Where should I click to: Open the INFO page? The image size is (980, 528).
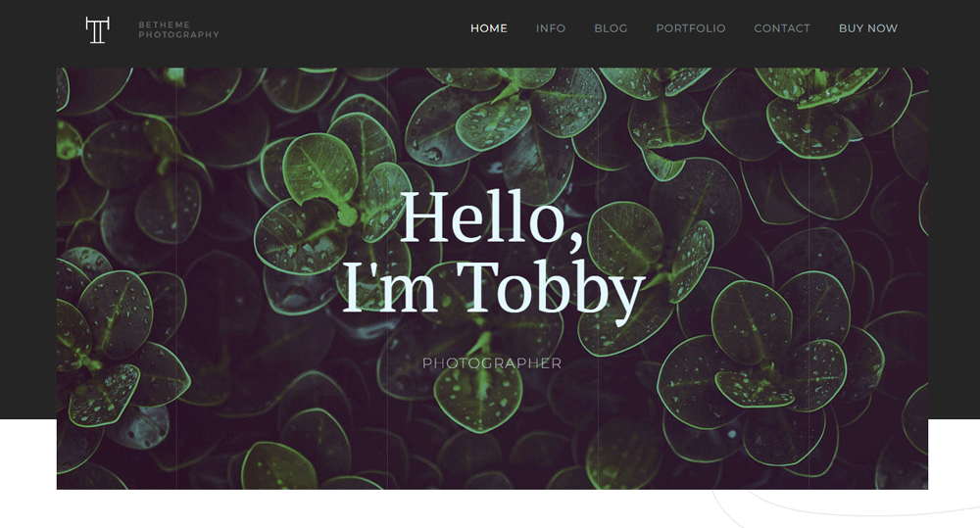point(551,28)
